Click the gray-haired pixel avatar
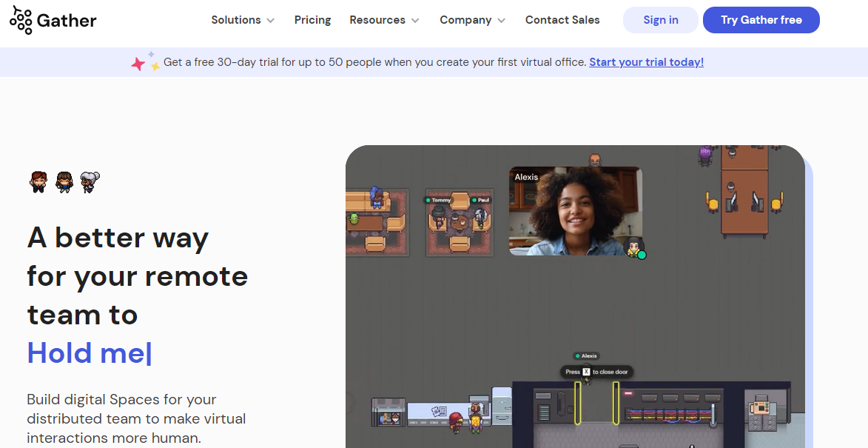 pyautogui.click(x=90, y=181)
